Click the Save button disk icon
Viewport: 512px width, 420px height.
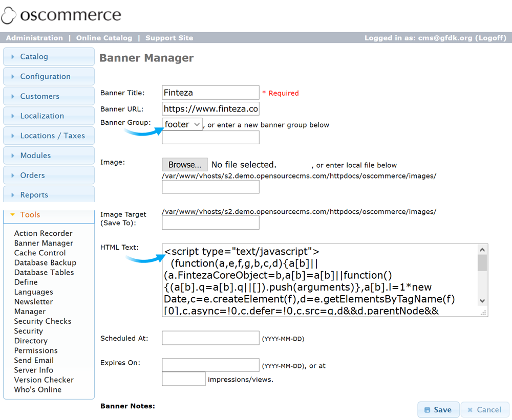(x=426, y=410)
